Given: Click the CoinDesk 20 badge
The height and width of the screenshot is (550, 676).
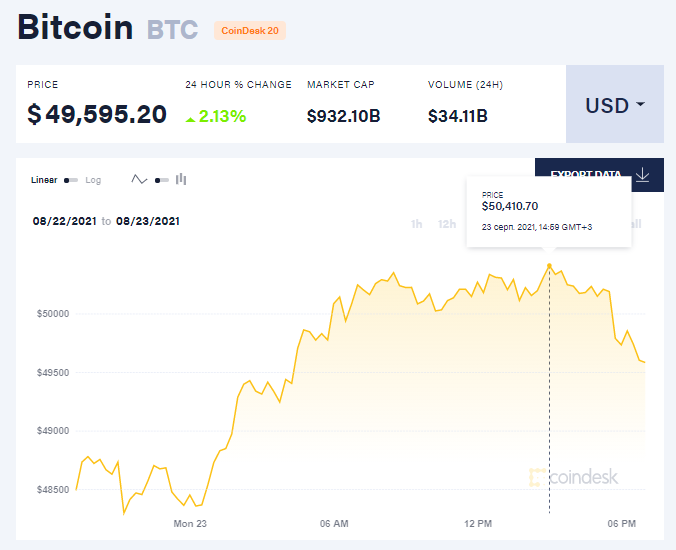Looking at the screenshot, I should (250, 31).
